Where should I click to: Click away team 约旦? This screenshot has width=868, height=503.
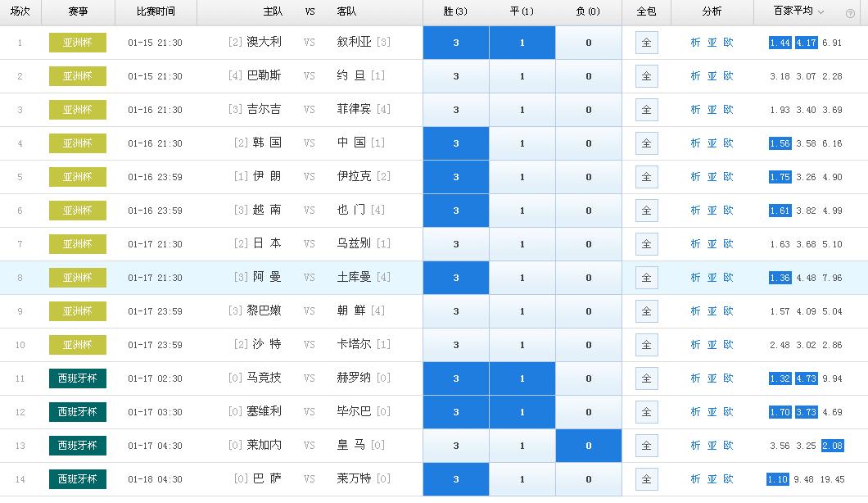pyautogui.click(x=351, y=76)
